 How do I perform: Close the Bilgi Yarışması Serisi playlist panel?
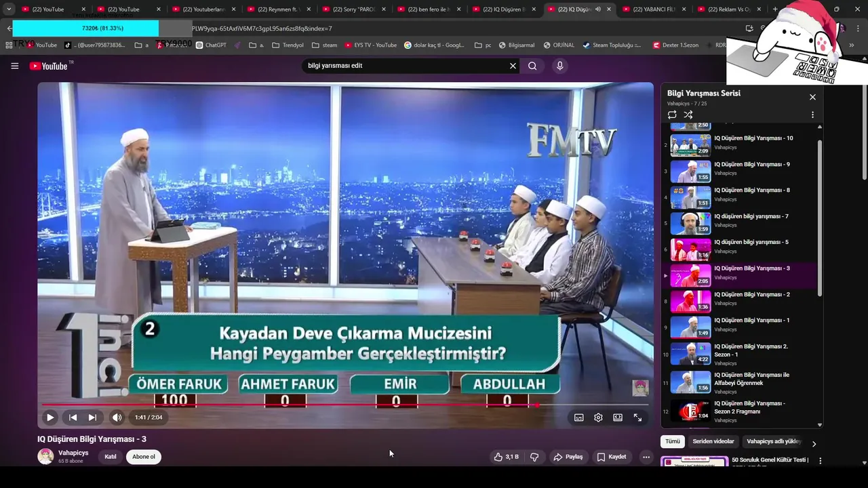[812, 97]
